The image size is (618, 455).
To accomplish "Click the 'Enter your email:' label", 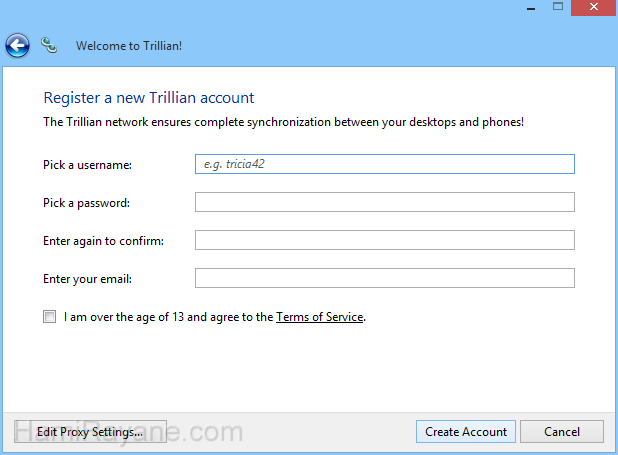I will pyautogui.click(x=87, y=279).
